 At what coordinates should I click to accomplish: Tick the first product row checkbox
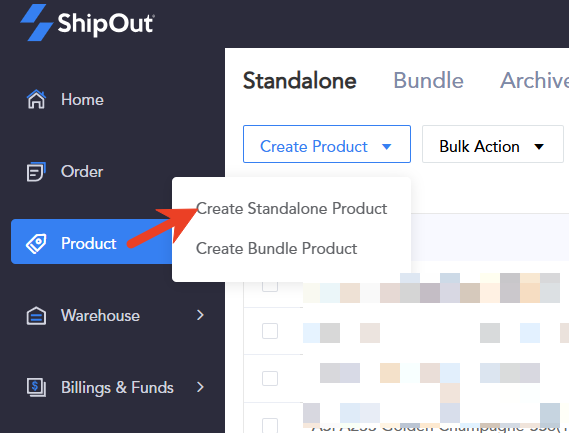270,286
